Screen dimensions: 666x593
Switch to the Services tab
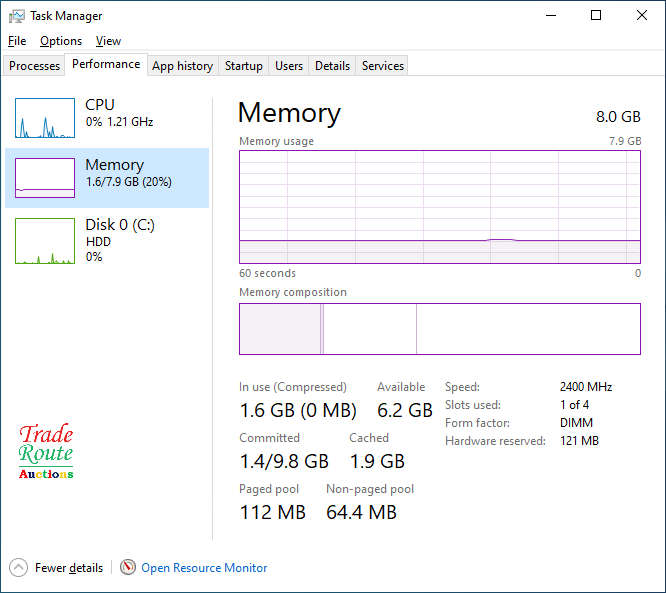(383, 66)
